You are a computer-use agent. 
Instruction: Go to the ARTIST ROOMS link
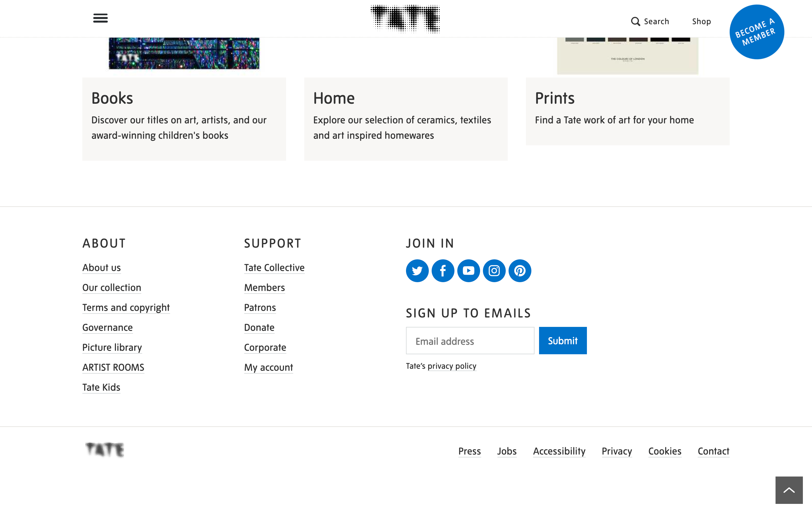point(113,367)
